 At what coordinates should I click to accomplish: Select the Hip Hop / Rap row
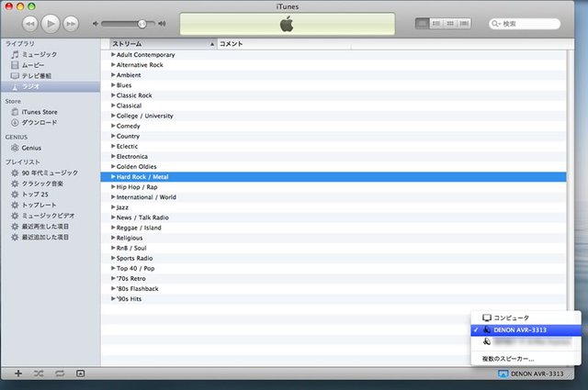(x=334, y=187)
